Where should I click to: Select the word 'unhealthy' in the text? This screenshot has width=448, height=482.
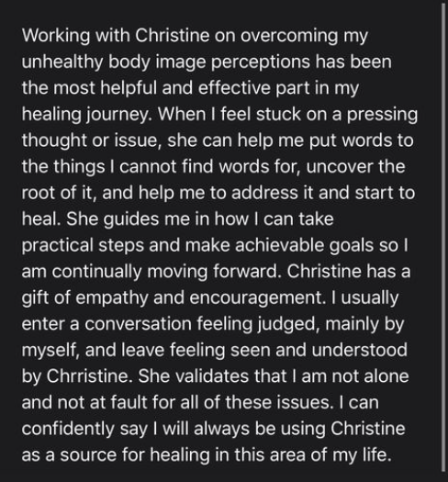click(62, 62)
